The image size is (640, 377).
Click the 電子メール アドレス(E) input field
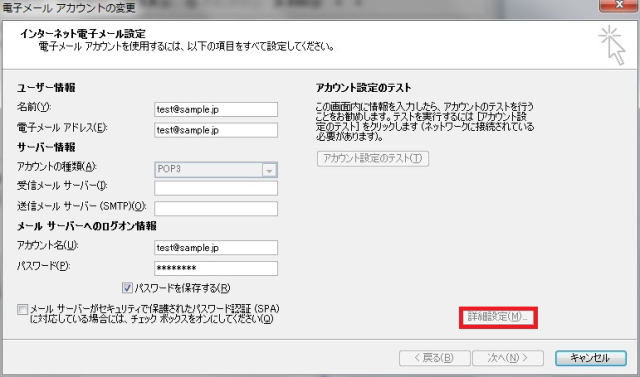click(x=216, y=130)
